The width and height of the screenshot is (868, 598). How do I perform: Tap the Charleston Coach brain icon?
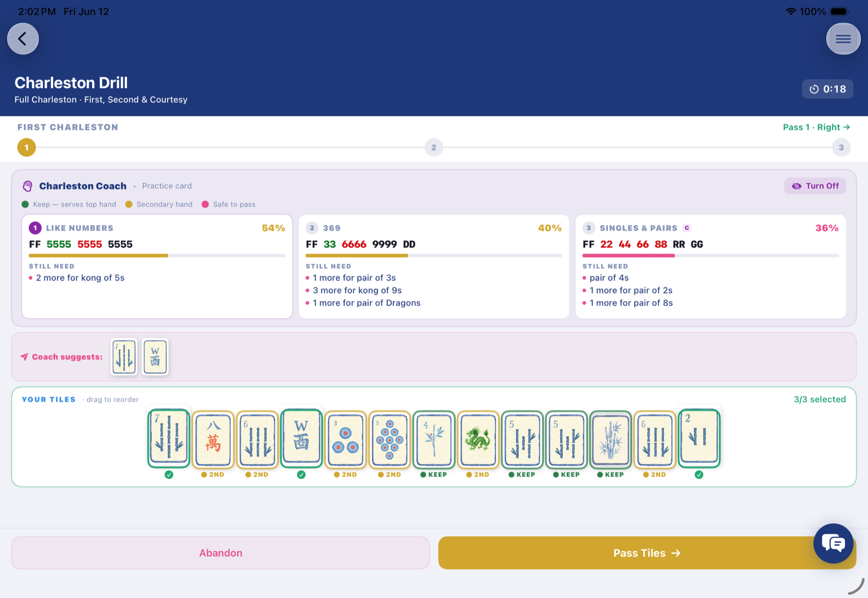(x=27, y=186)
